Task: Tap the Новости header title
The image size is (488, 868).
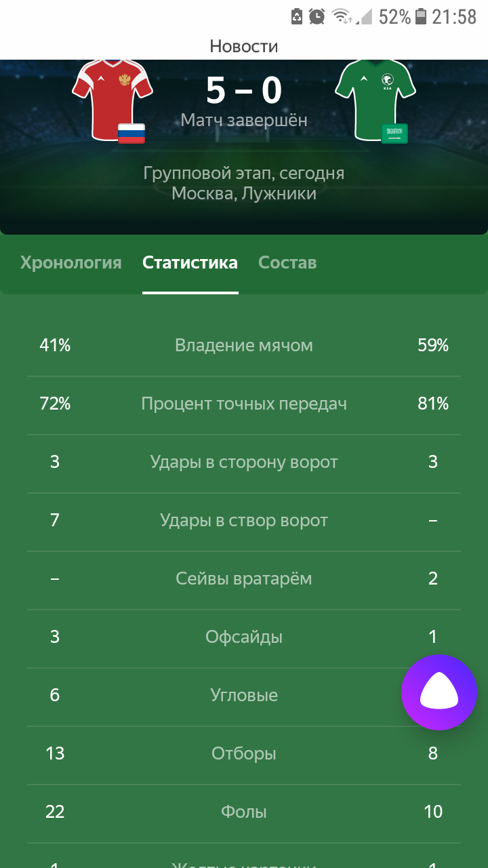Action: (x=244, y=46)
